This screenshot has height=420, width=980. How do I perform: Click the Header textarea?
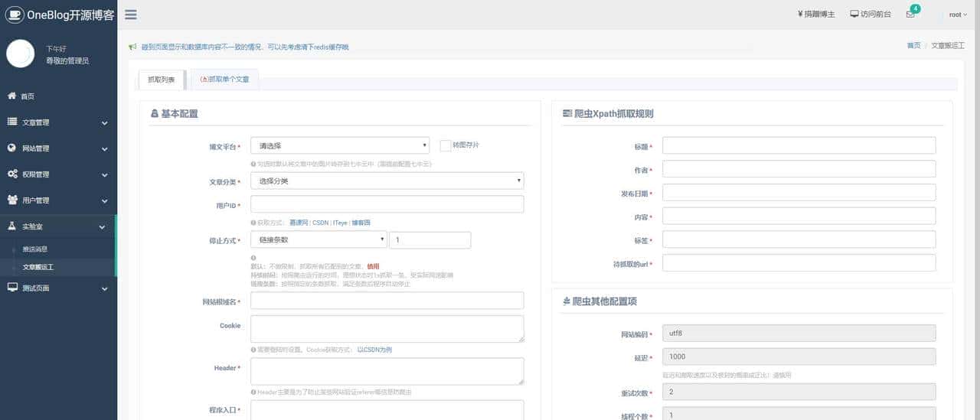click(387, 371)
